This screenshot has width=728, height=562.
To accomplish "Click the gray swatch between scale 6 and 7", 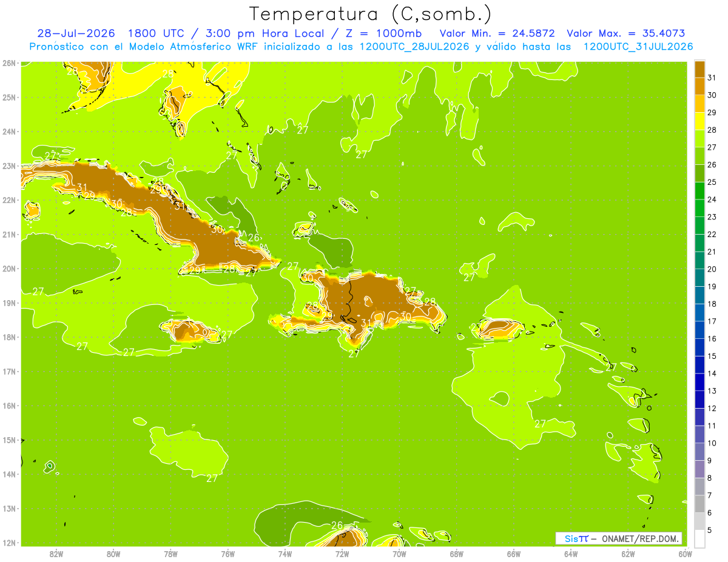I will click(x=700, y=504).
